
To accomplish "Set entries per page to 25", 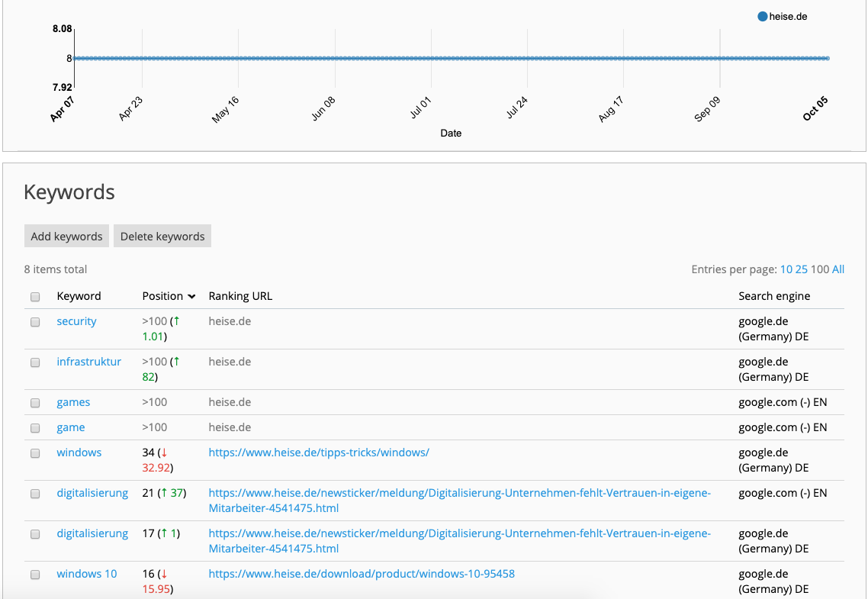I will tap(802, 269).
